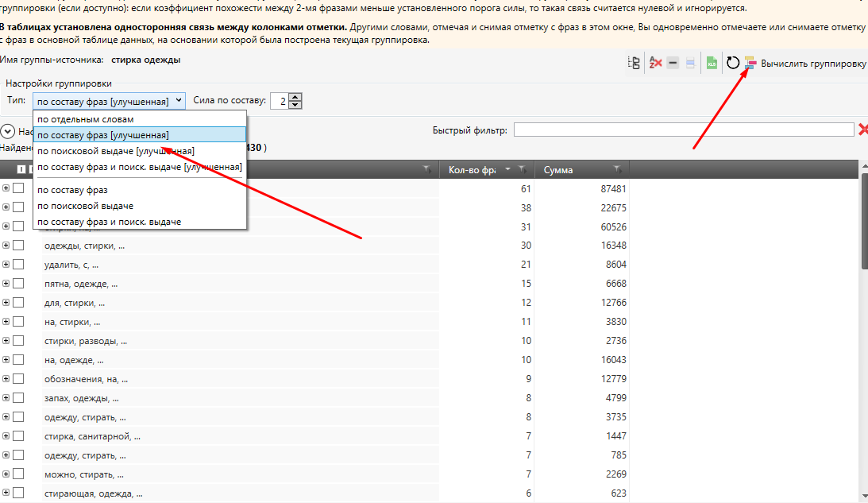
Task: Click the sort arrow in Кол-во фраз header
Action: [507, 169]
